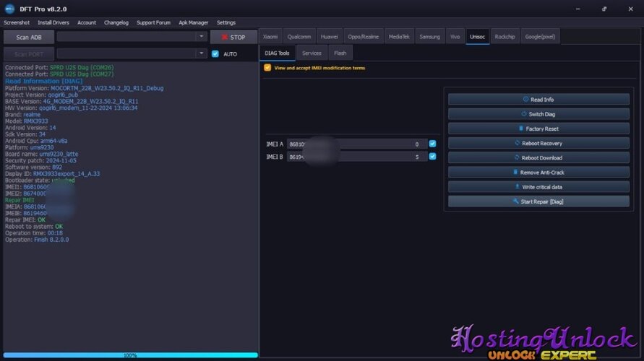Click the 'Reboot to system: OK' log line
The height and width of the screenshot is (361, 644).
(34, 227)
